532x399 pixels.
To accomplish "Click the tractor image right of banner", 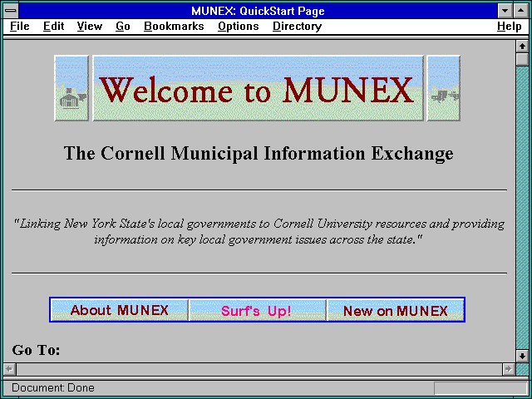I will pyautogui.click(x=443, y=88).
